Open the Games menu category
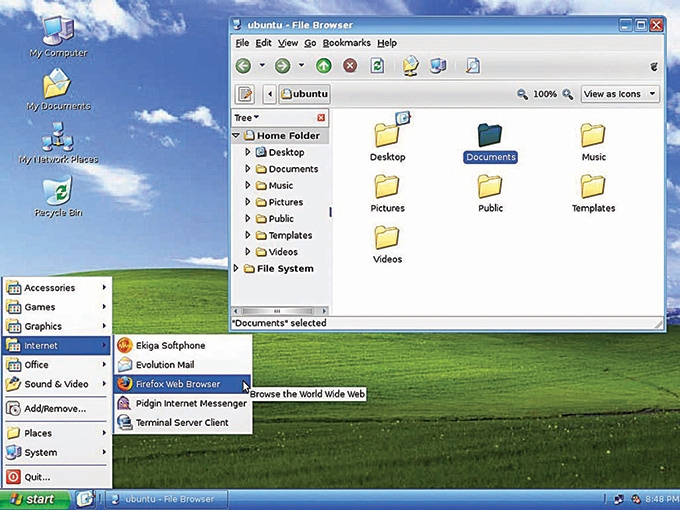The width and height of the screenshot is (680, 510). 56,307
